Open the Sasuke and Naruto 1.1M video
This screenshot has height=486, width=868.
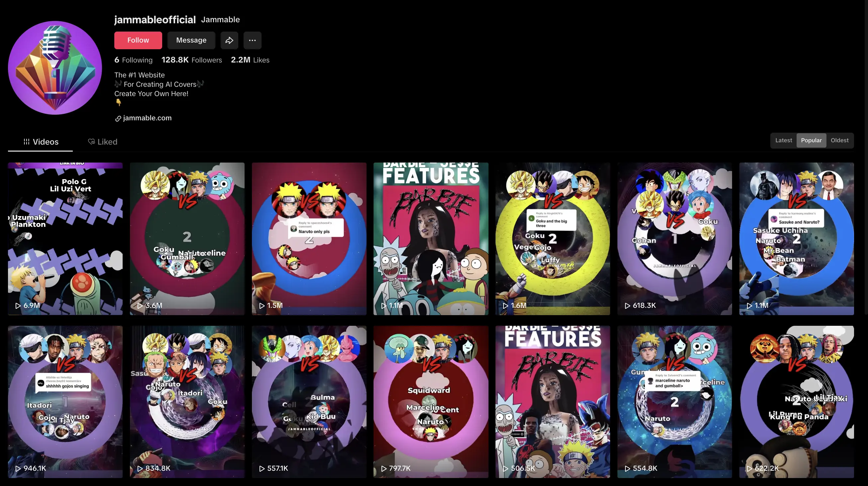click(797, 239)
